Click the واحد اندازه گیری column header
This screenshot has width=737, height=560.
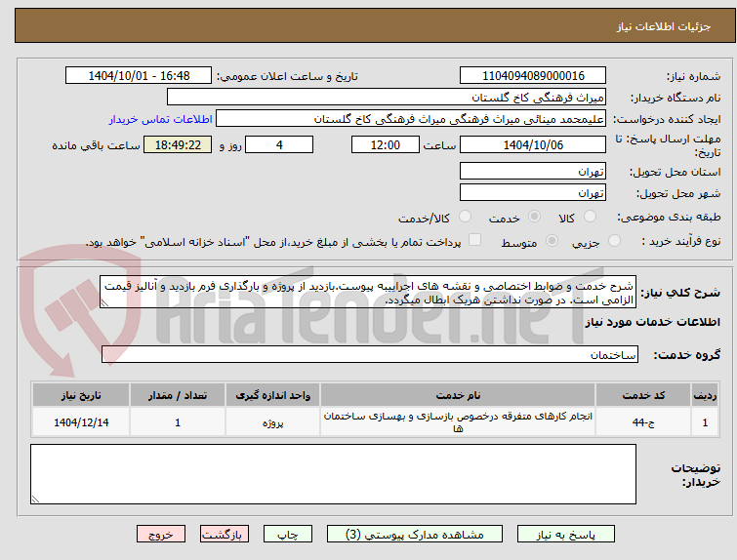point(272,395)
